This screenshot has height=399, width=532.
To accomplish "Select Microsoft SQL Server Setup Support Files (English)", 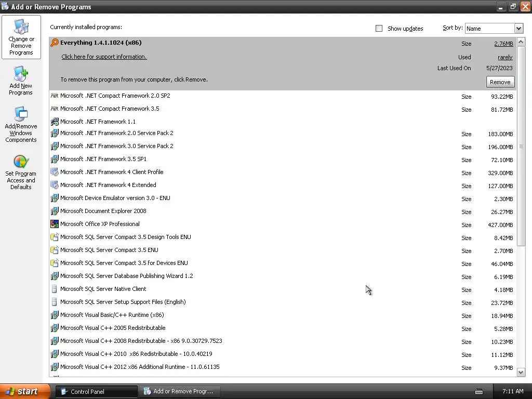I will point(283,302).
